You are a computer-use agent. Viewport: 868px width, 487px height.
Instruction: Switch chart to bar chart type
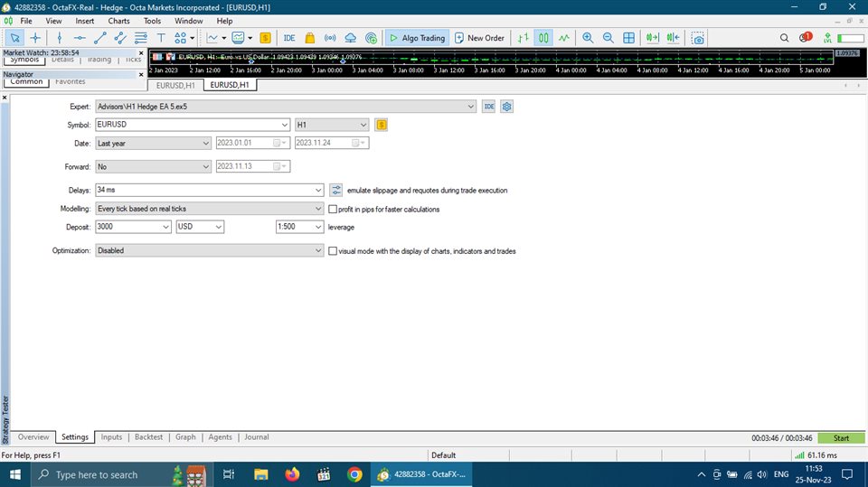pyautogui.click(x=524, y=38)
